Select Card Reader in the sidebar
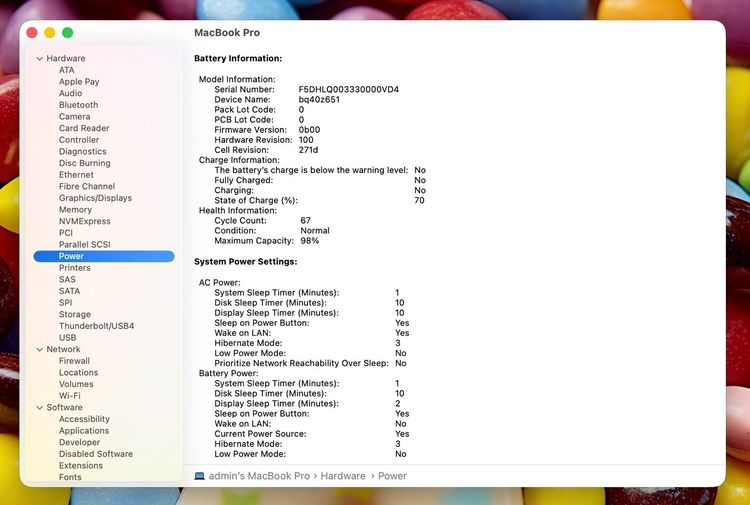750x505 pixels. click(x=84, y=128)
